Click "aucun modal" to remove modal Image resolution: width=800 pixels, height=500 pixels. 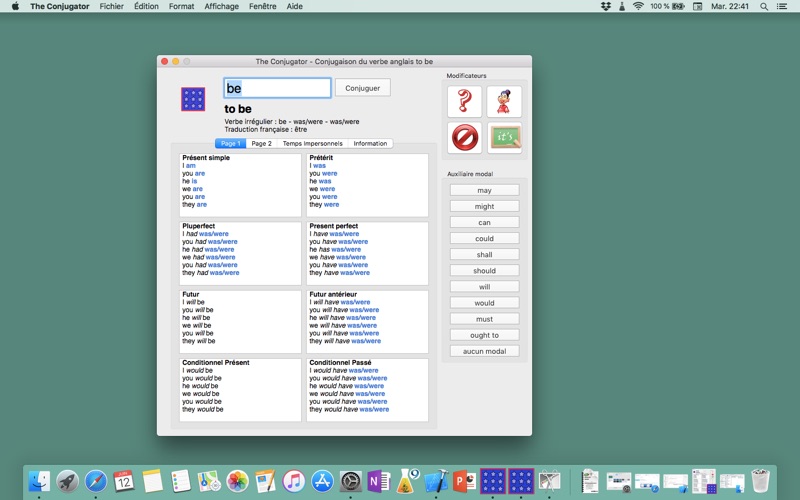pos(484,351)
